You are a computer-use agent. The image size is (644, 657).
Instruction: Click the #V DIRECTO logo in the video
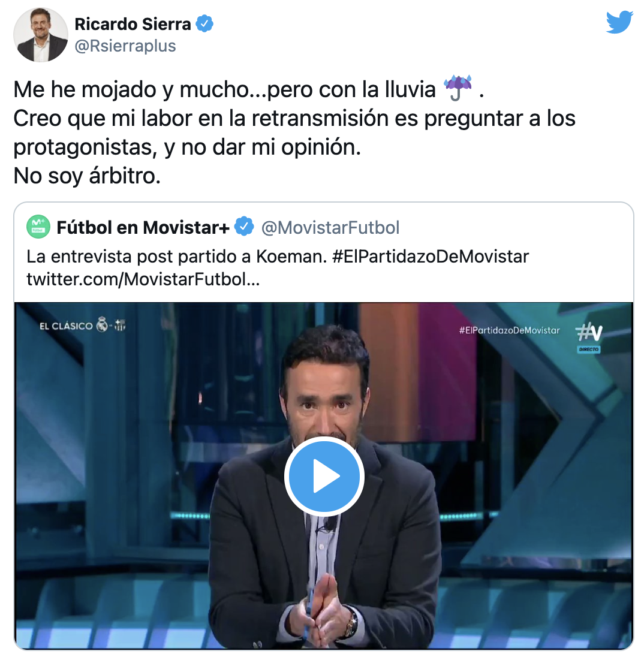click(x=589, y=337)
